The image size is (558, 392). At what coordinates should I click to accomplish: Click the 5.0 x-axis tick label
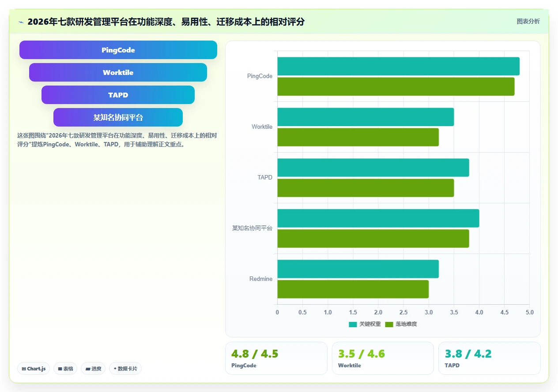(529, 312)
